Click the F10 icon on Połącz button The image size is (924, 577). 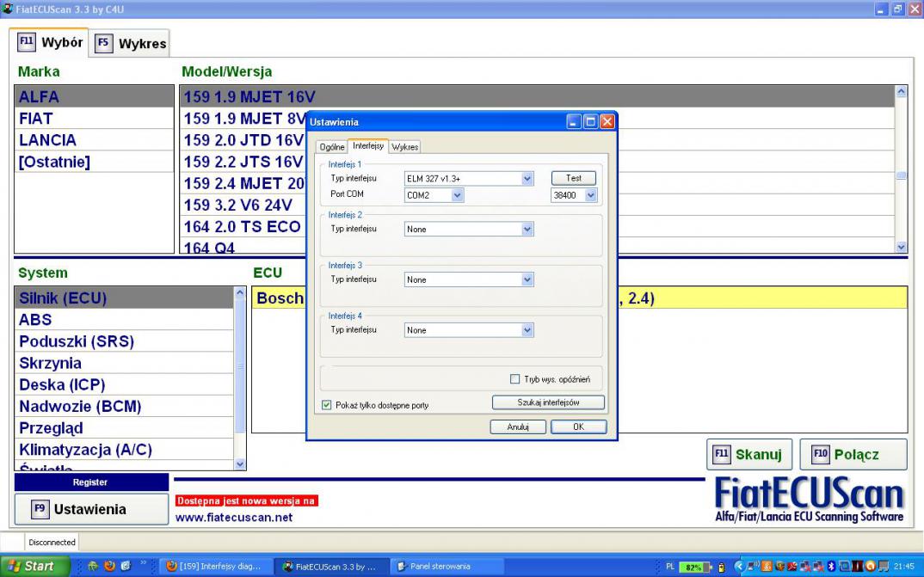[820, 454]
